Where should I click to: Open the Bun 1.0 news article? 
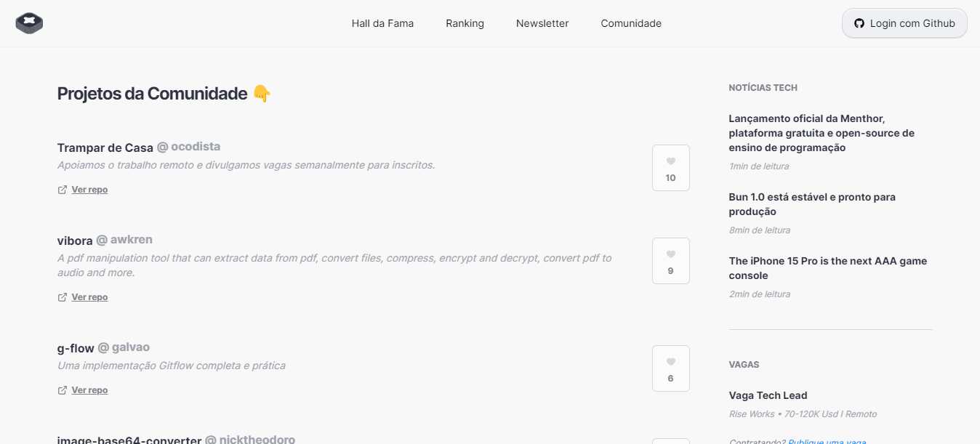[x=812, y=204]
